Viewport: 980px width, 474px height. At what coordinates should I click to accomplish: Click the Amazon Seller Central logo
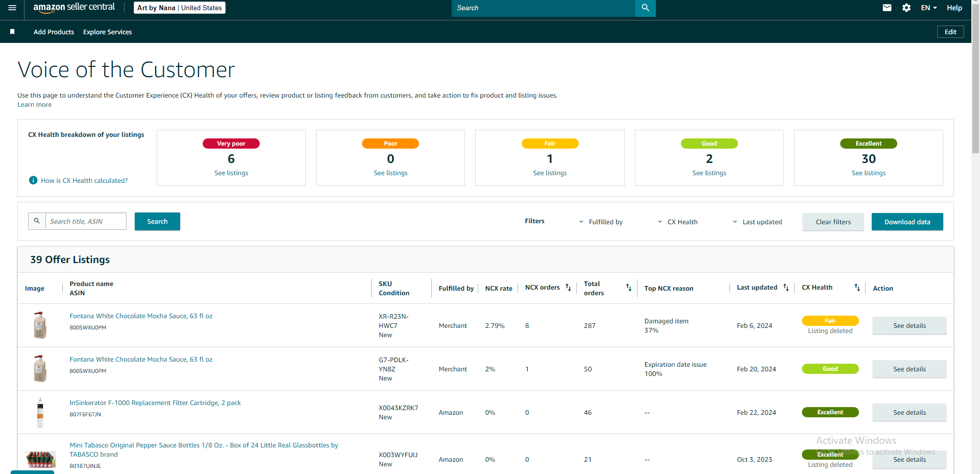click(74, 8)
